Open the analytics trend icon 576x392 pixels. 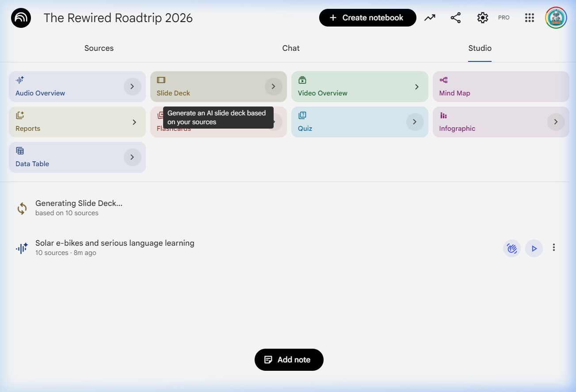[x=430, y=18]
